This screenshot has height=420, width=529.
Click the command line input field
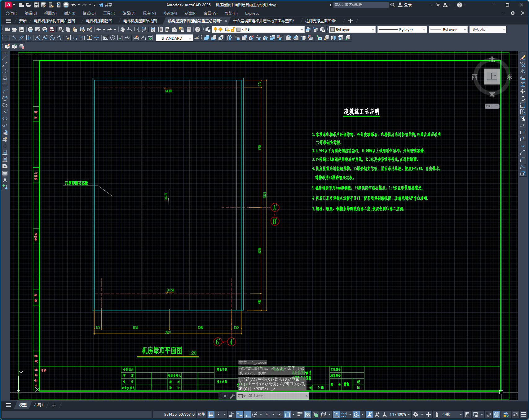tap(276, 396)
